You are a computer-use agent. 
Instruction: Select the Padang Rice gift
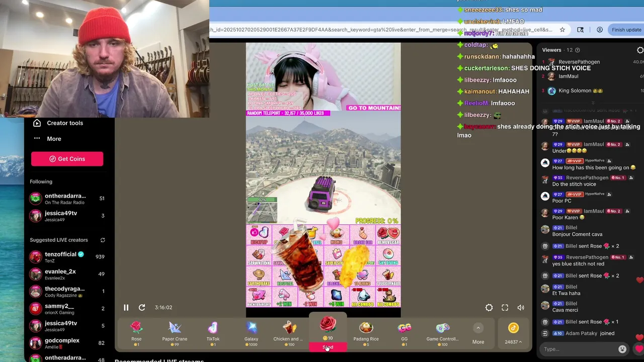pos(366,333)
